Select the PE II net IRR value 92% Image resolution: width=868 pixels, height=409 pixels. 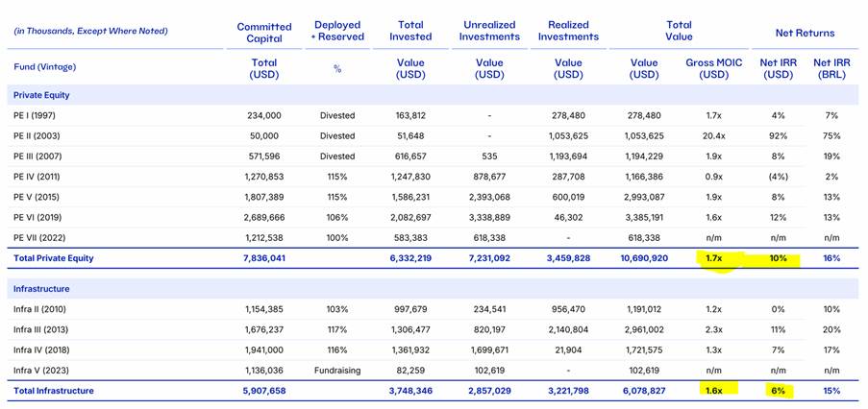[778, 136]
